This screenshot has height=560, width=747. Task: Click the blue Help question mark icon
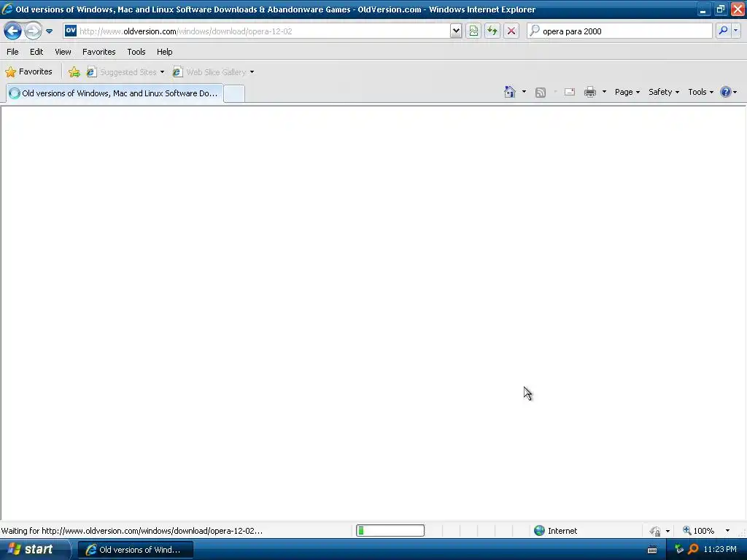pos(725,92)
